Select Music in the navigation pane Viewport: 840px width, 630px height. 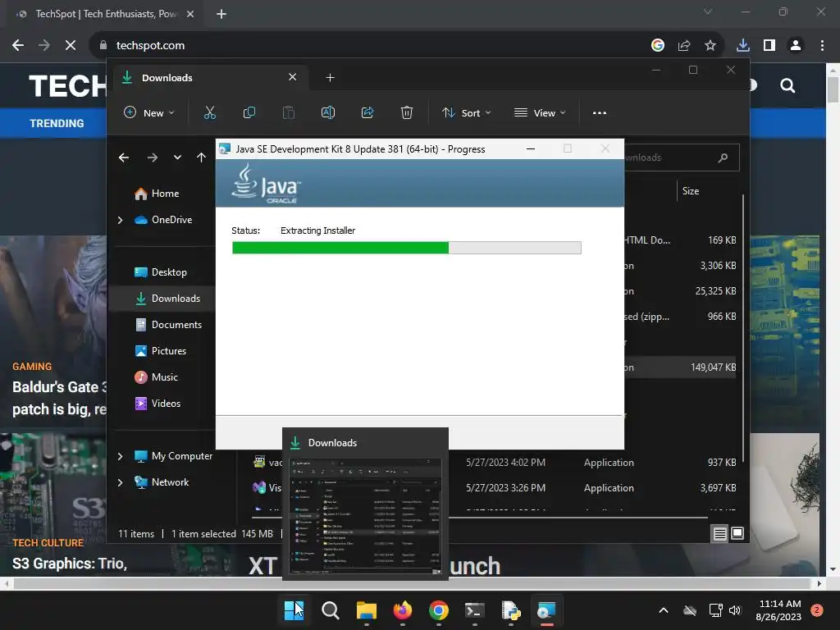[x=163, y=377]
